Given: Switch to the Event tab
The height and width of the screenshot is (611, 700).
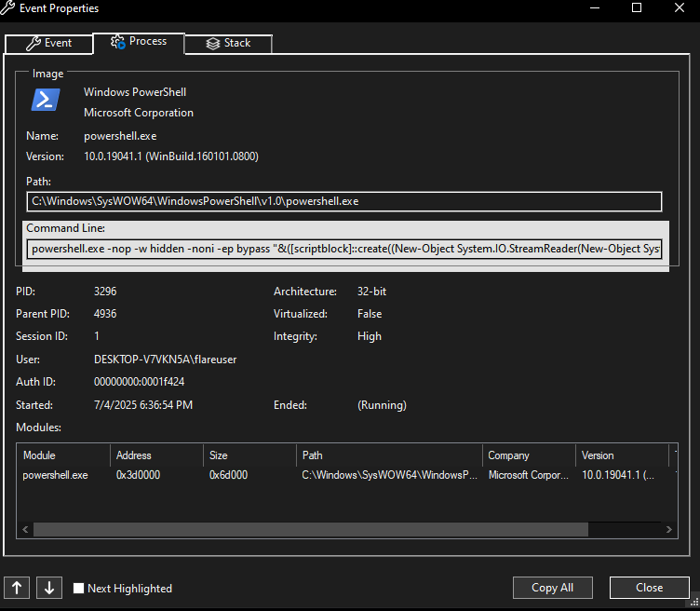Looking at the screenshot, I should pyautogui.click(x=48, y=44).
